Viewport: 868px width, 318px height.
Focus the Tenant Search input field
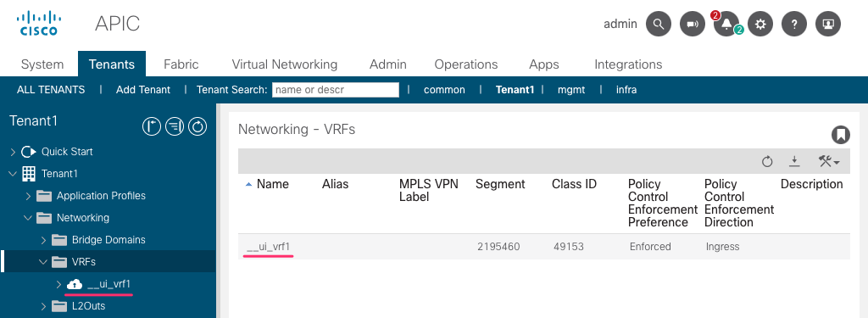tap(336, 90)
